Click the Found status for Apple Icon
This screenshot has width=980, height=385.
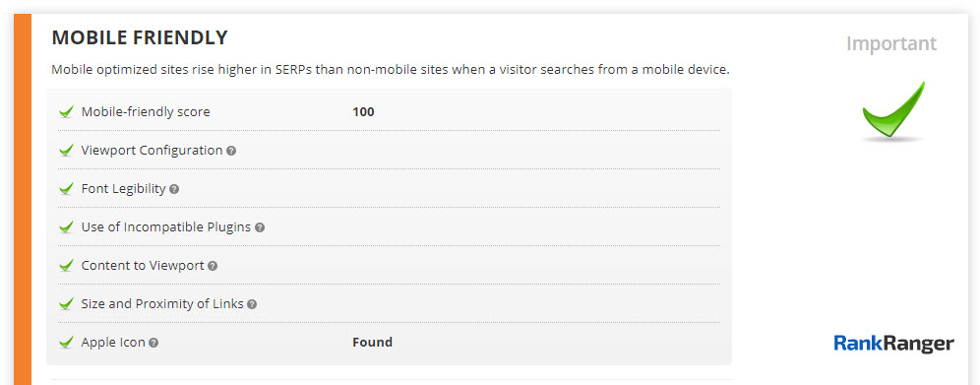coord(373,342)
